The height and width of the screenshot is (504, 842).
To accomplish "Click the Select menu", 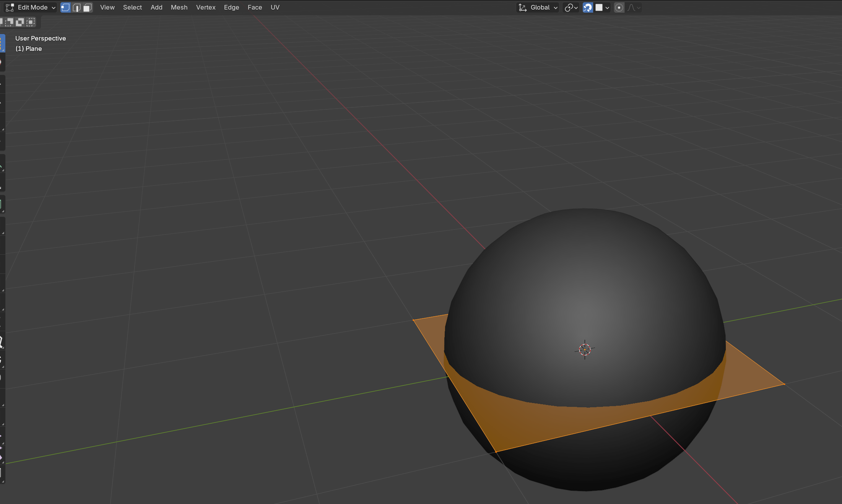I will (132, 8).
